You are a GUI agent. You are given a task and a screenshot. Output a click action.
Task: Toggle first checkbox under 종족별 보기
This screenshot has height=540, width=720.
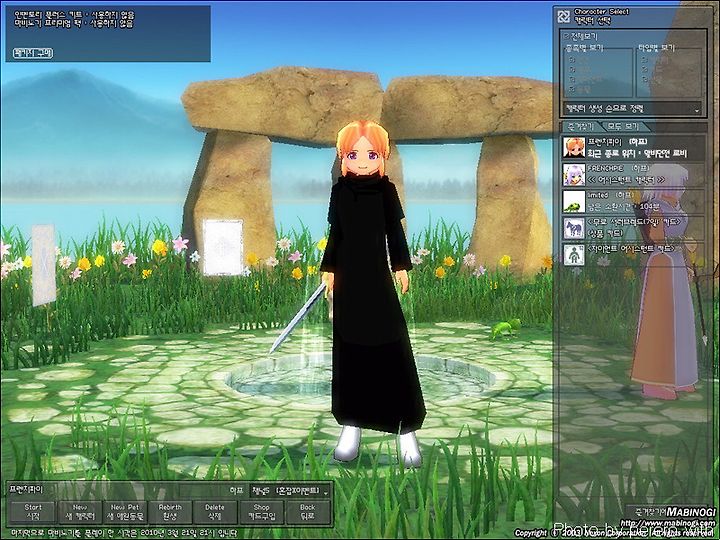pos(572,60)
